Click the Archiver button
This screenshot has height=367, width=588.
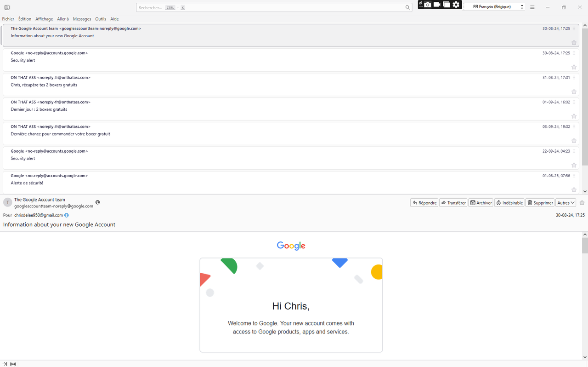[481, 203]
